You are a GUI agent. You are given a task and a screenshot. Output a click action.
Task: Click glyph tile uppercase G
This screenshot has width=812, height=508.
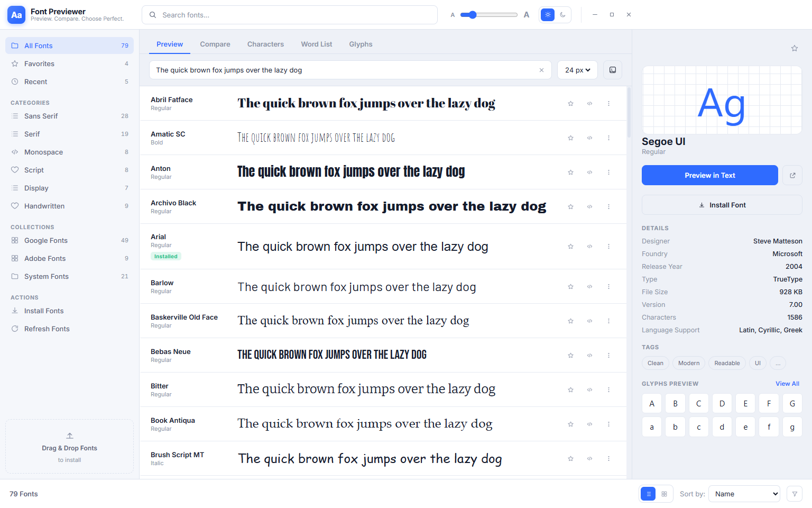click(x=792, y=404)
